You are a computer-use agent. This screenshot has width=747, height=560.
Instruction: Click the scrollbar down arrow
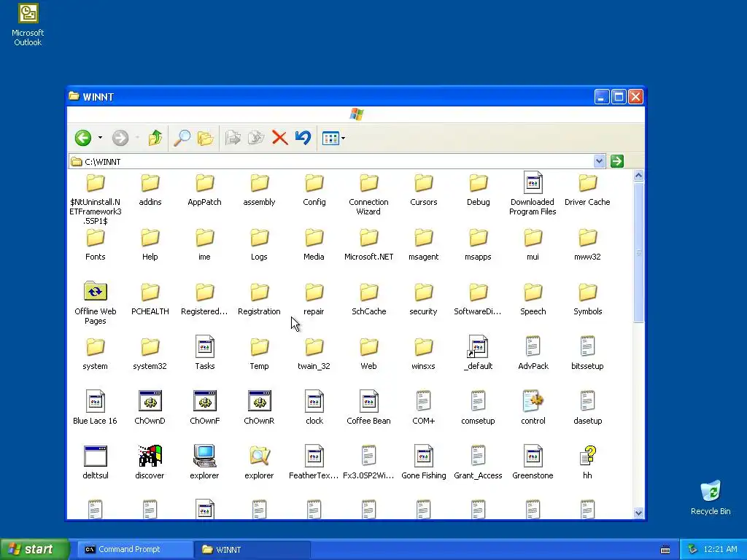638,513
